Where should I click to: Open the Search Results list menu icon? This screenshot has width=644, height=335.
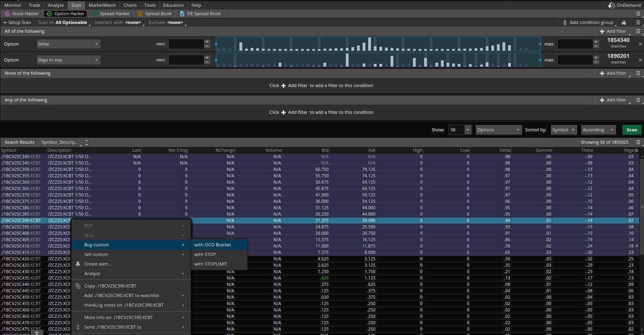pyautogui.click(x=638, y=142)
